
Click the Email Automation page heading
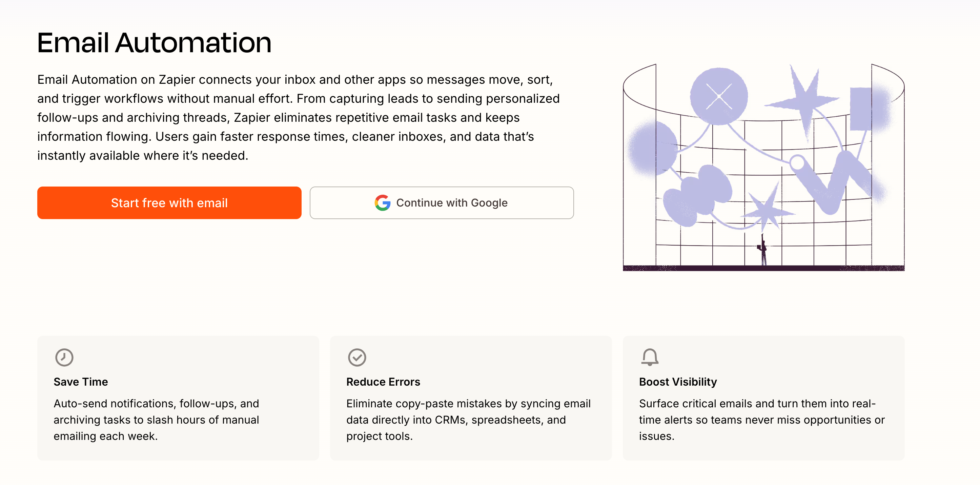[154, 42]
